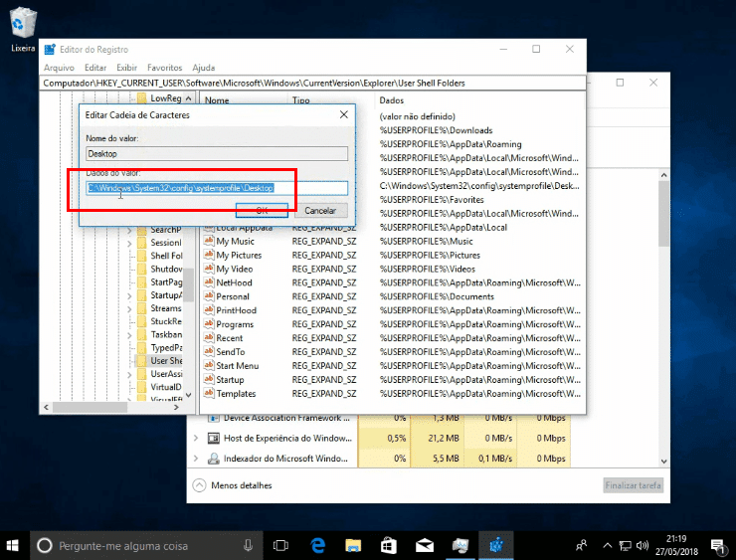Click the Nome do valor field
Screen dimensions: 736x560
217,153
